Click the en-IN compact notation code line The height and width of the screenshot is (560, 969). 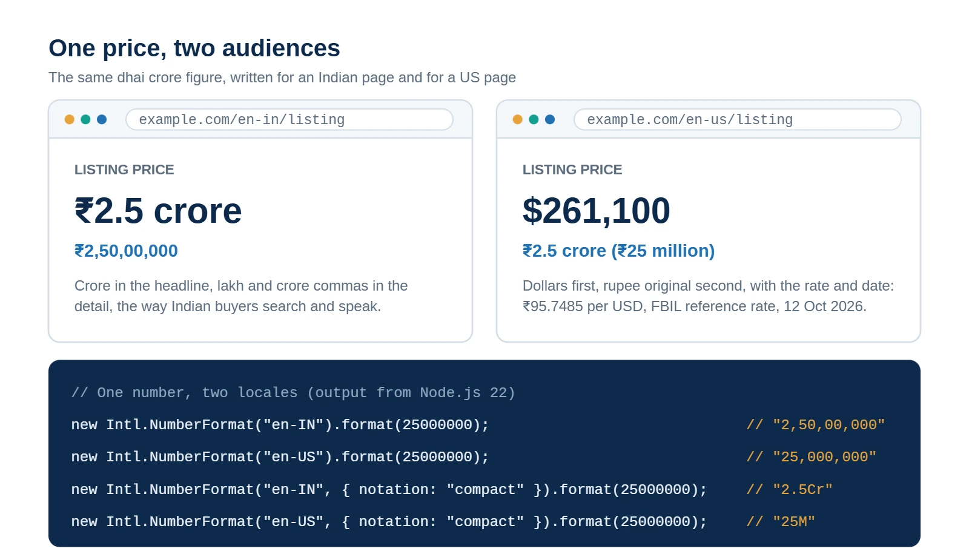[x=389, y=489]
